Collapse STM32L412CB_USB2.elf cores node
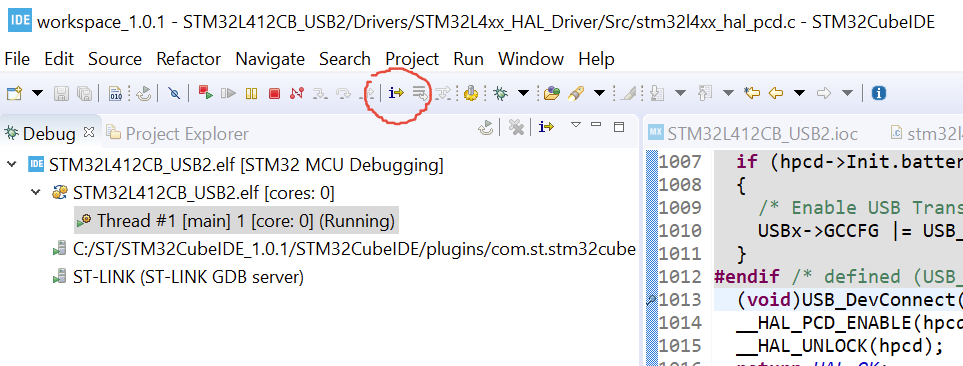Viewport: 963px width, 366px height. (36, 192)
